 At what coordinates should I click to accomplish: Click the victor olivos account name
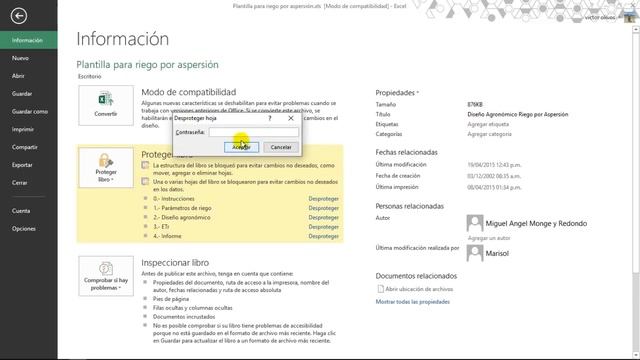pyautogui.click(x=600, y=18)
